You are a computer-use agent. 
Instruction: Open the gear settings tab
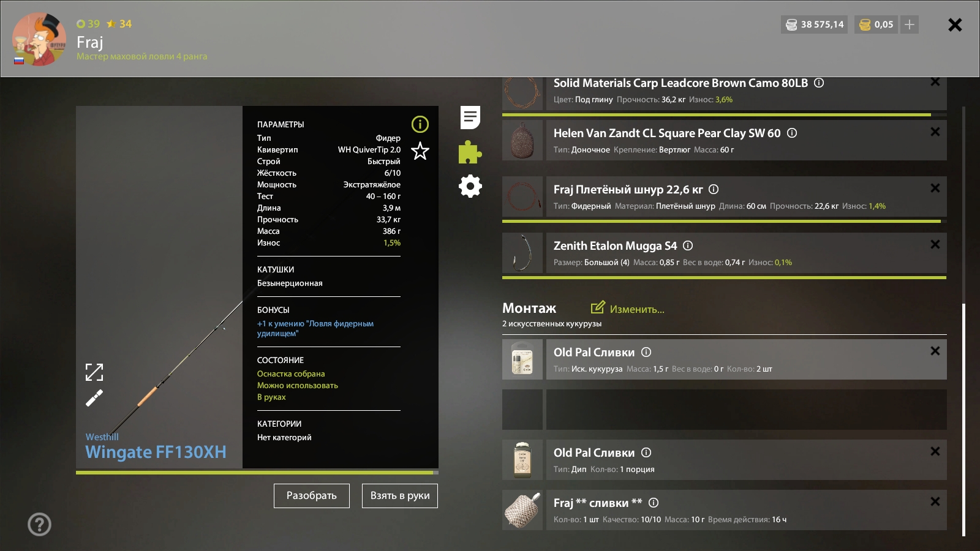470,186
